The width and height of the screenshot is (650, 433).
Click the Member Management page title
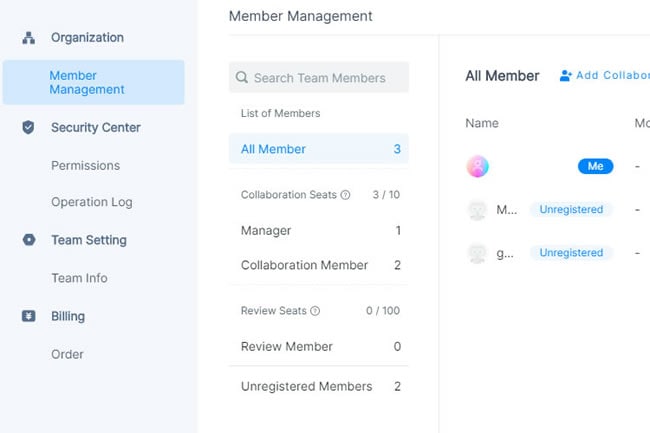click(301, 16)
